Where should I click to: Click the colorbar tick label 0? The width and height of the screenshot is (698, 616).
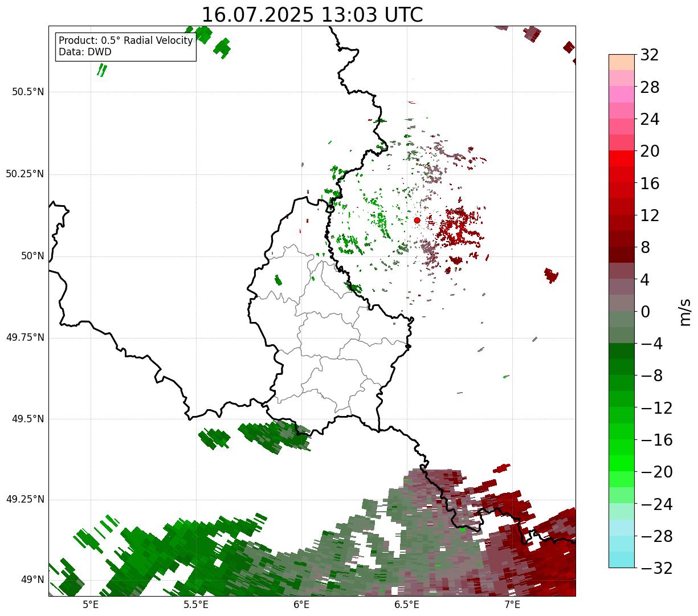pyautogui.click(x=645, y=312)
